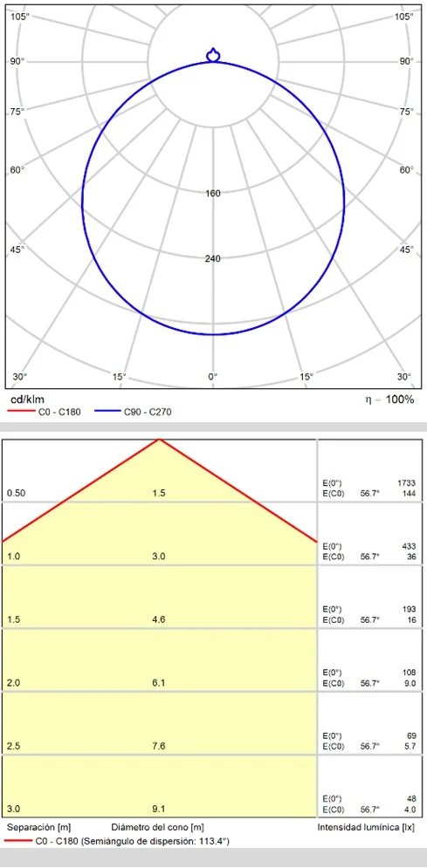Click the Semiángulo de dispersión legend text

coord(155,841)
